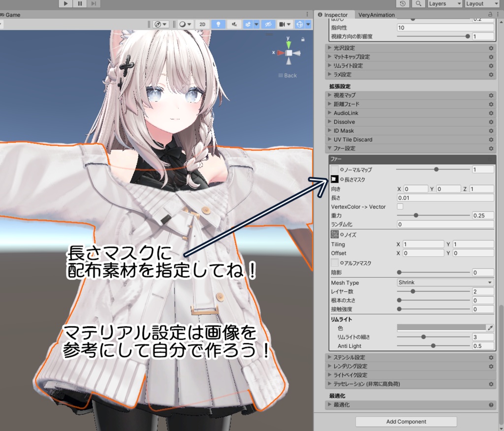Click the Pause button next to Play
This screenshot has width=504, height=431.
[79, 4]
